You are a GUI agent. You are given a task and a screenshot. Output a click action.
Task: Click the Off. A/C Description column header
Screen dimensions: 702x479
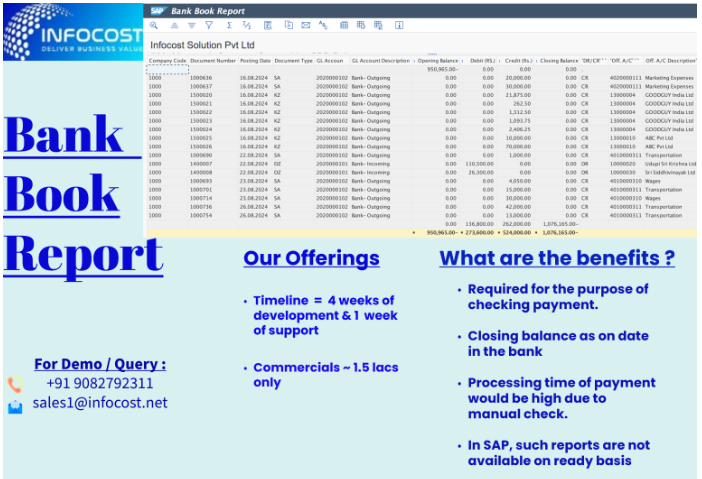[670, 60]
